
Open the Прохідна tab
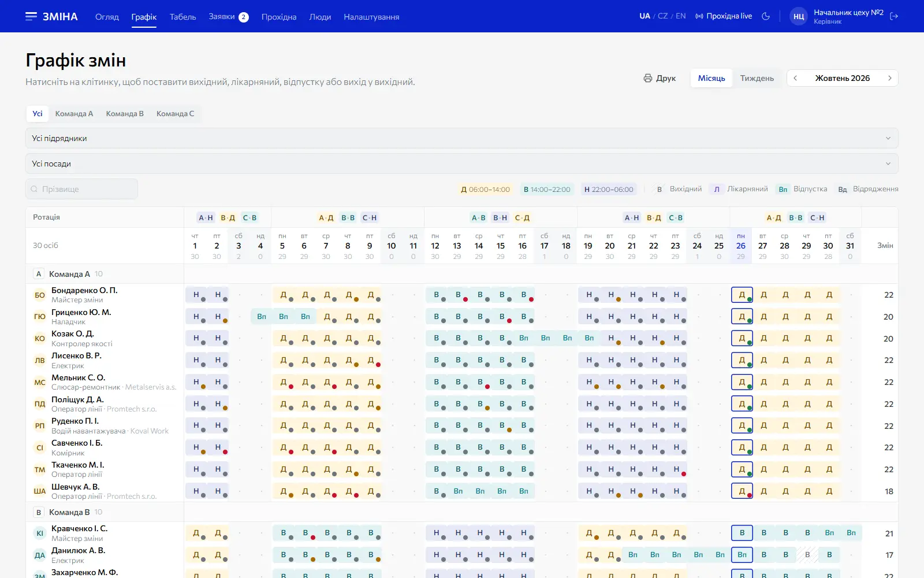[x=279, y=17]
